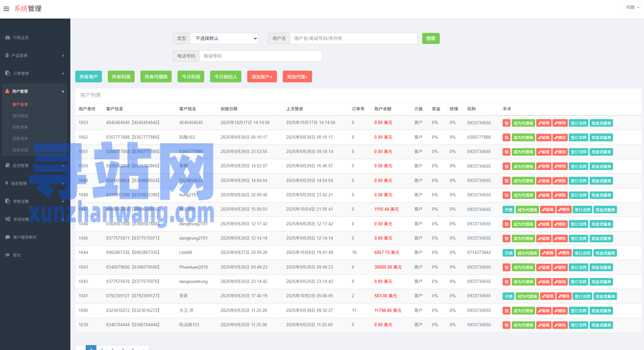Screen dimensions: 644x350
Task: Click the user icon for 用户管理
Action: click(x=7, y=91)
